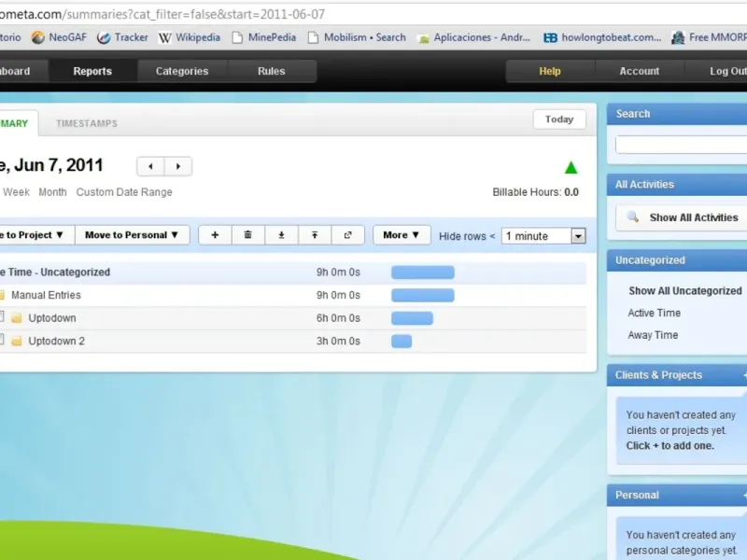Open the Hide rows 1 minute combo box
Viewport: 747px width, 560px height.
point(543,236)
